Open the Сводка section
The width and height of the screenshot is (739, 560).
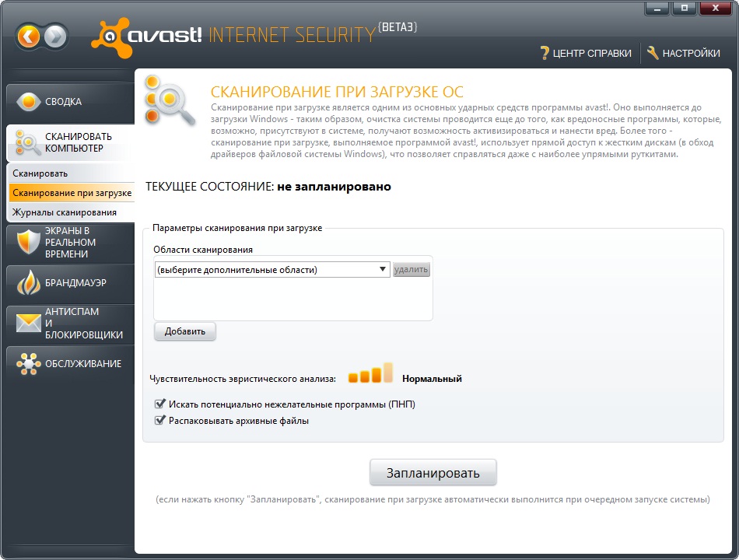(71, 102)
